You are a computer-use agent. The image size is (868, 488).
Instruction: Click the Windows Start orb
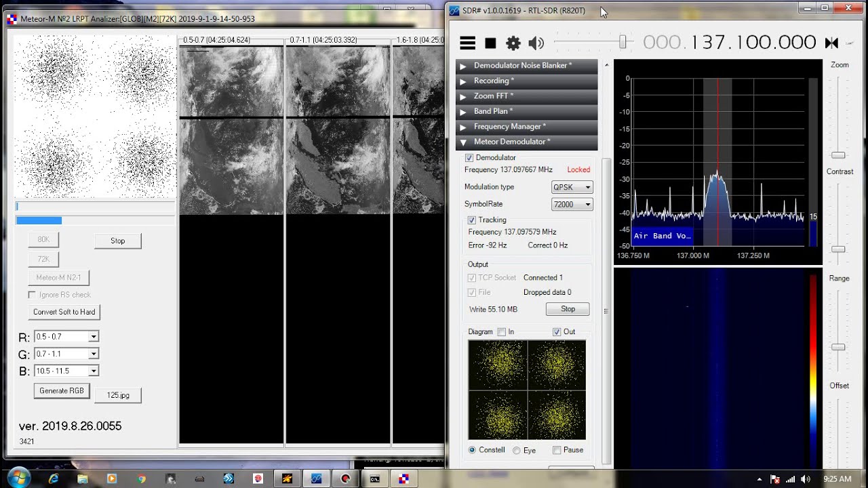18,477
